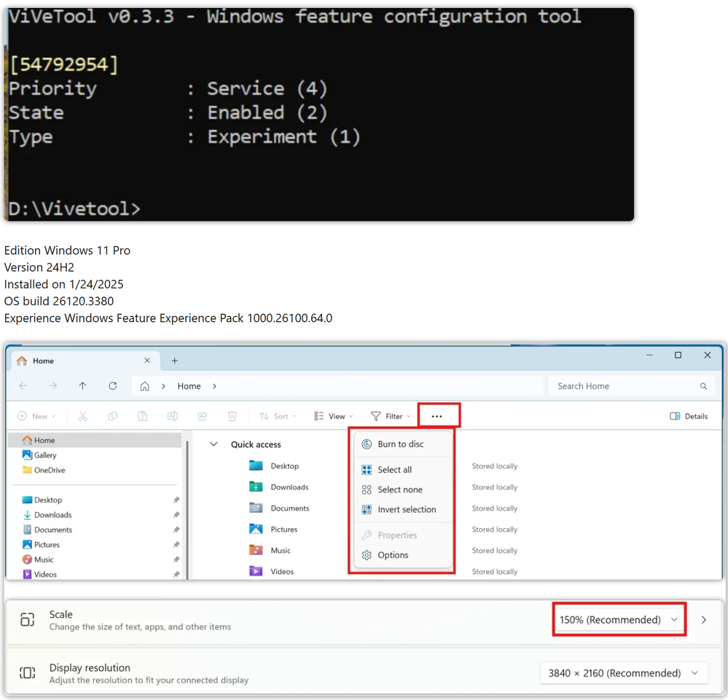Open the Sort dropdown
Viewport: 728px width, 700px height.
tap(278, 417)
